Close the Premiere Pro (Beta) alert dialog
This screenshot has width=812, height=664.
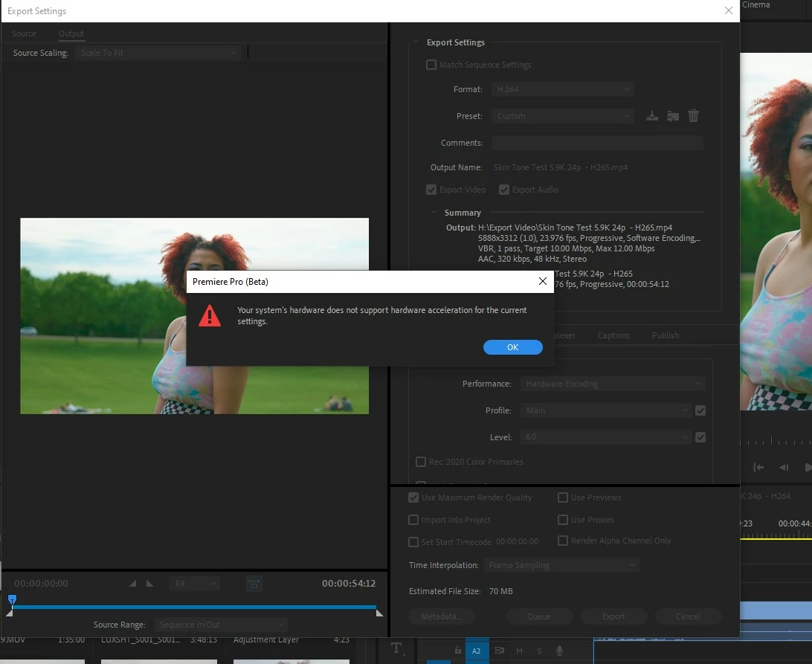542,281
